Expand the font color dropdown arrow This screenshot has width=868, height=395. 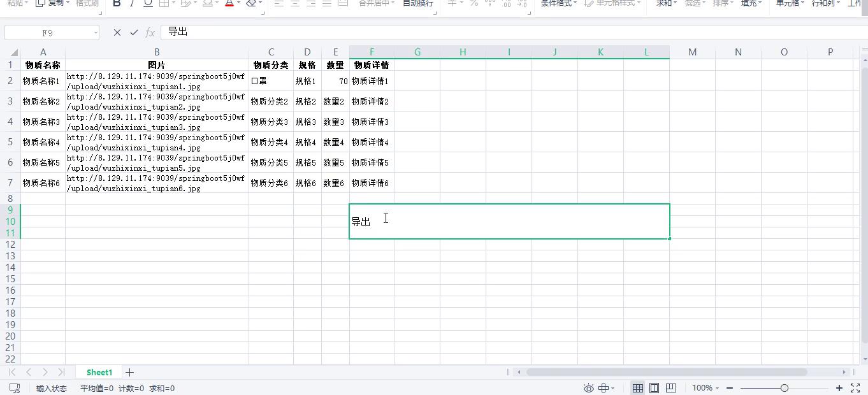(239, 3)
